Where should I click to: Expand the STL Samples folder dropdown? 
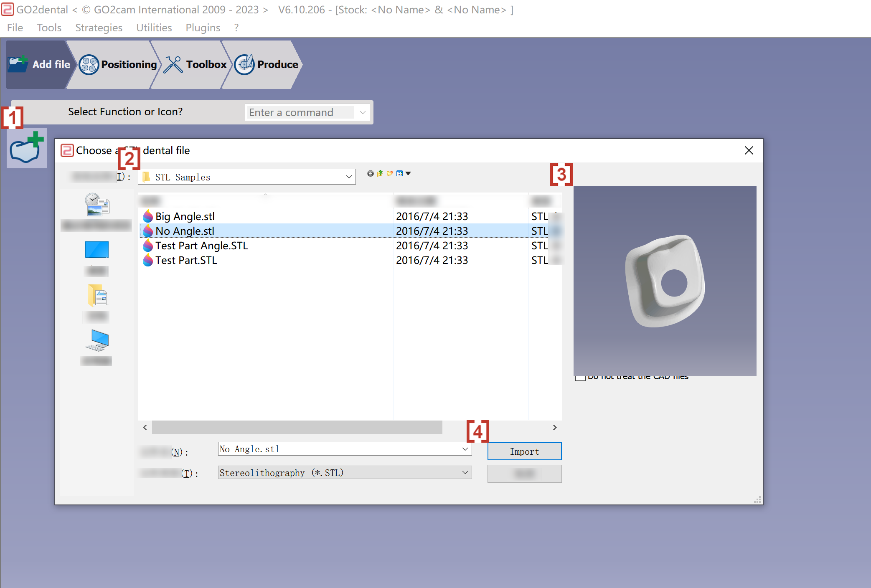tap(349, 177)
